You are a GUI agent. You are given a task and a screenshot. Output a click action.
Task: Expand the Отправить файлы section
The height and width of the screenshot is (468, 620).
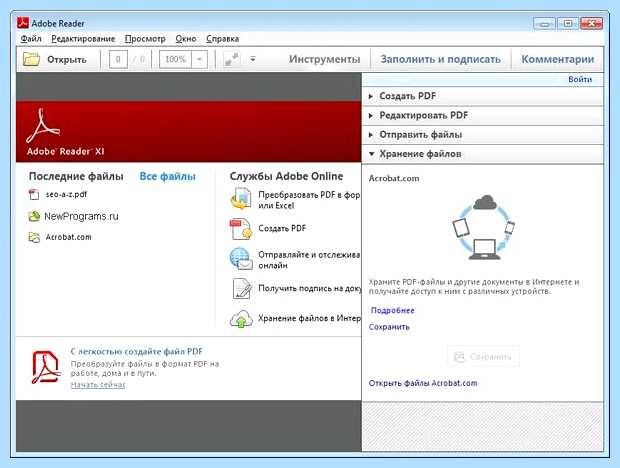483,135
